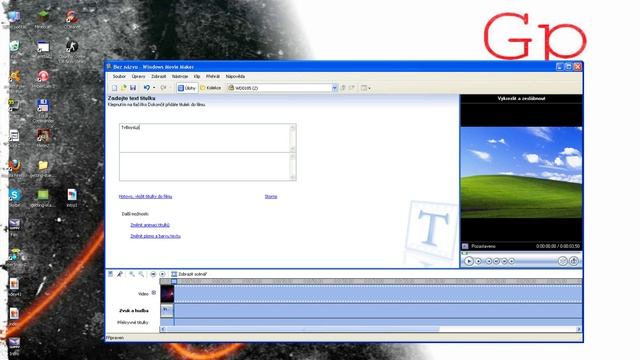Click in the lower subtitle text box

[204, 167]
